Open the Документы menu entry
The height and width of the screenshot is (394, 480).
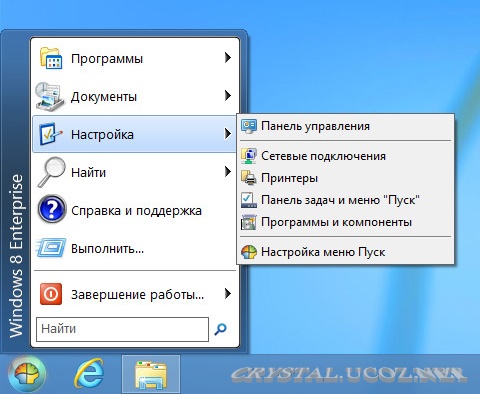pyautogui.click(x=135, y=96)
